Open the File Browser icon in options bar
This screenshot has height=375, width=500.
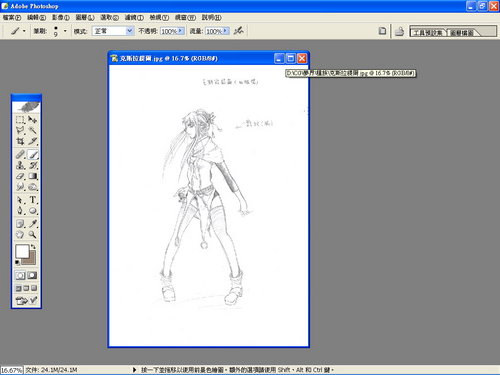[x=382, y=31]
